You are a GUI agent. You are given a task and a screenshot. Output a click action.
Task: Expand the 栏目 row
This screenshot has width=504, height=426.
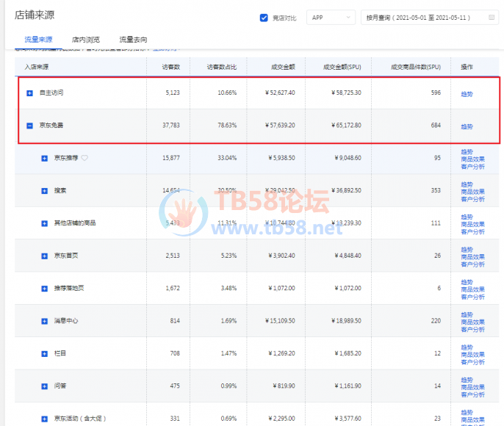pos(44,354)
